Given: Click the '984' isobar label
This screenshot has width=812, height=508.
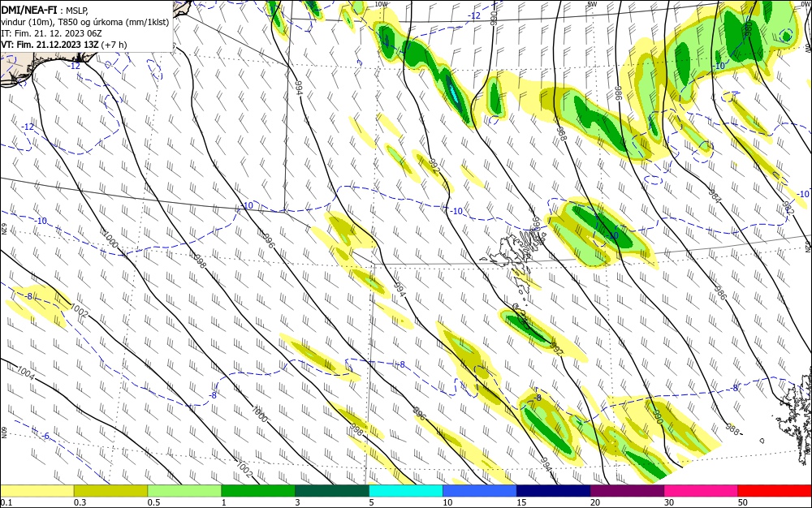Looking at the screenshot, I should 715,196.
